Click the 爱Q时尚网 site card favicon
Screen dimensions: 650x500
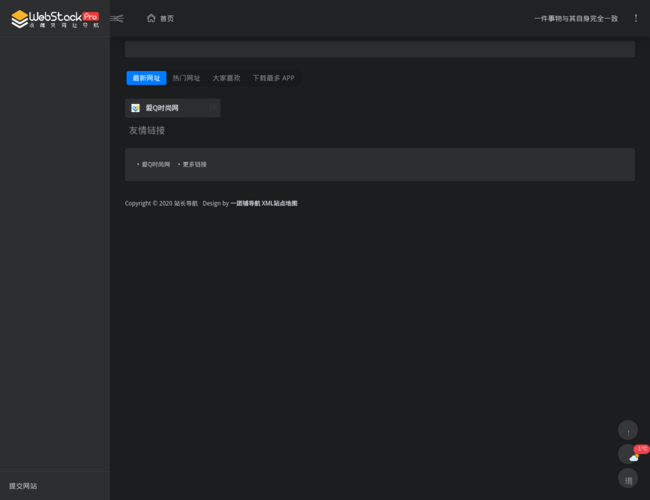pos(136,108)
